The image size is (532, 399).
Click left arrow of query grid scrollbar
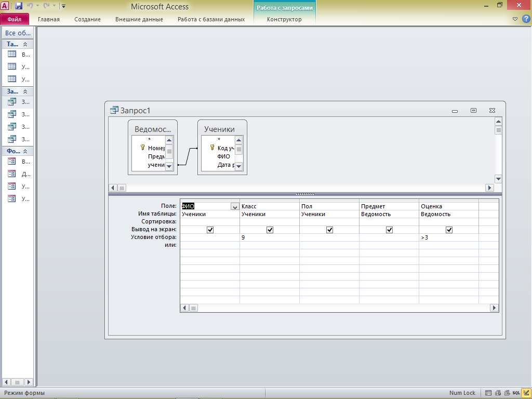[x=184, y=308]
